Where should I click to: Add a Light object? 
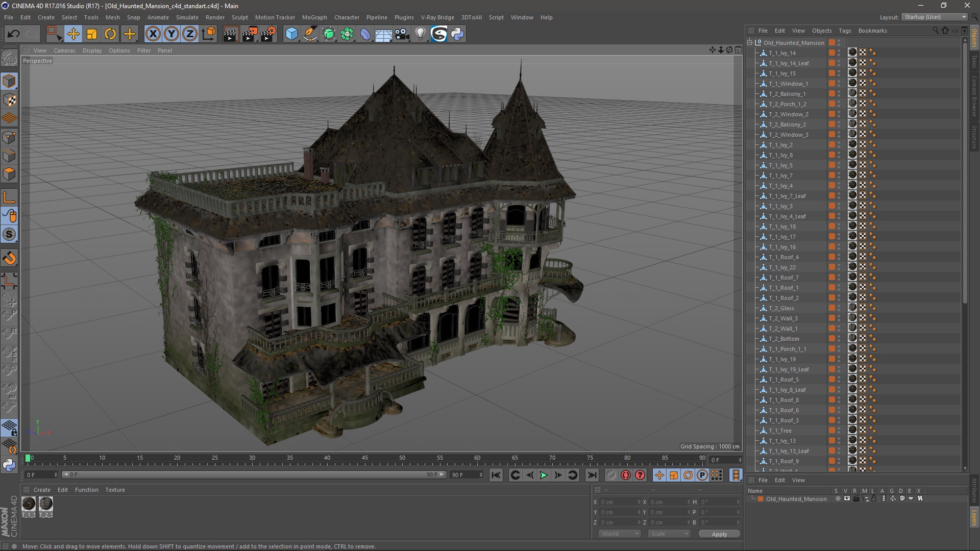pyautogui.click(x=420, y=34)
